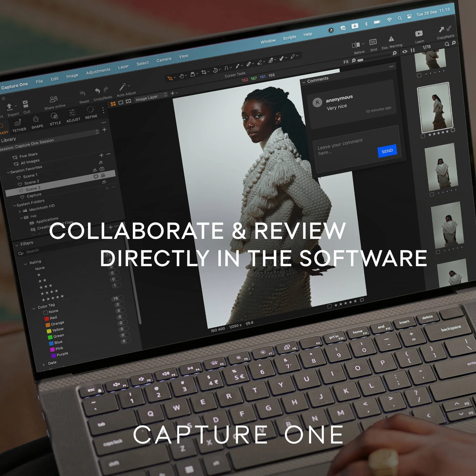Click the Learn icon
The height and width of the screenshot is (476, 476).
419,34
